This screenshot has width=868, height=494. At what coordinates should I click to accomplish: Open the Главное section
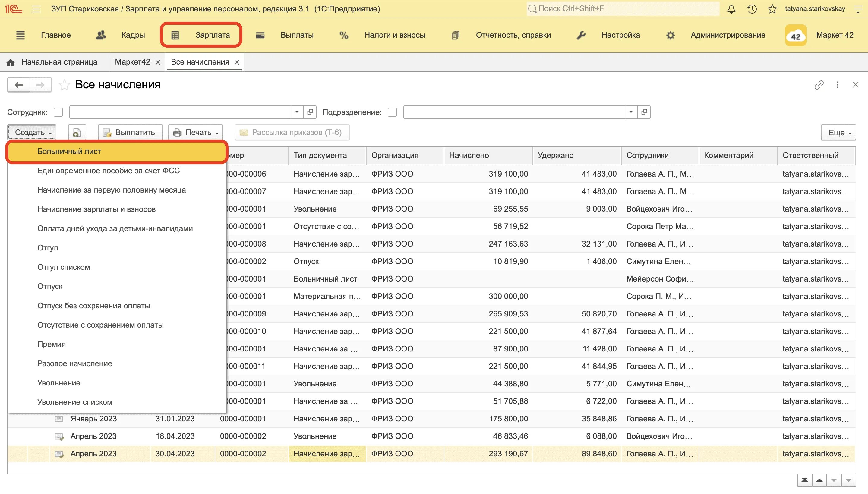(x=56, y=35)
